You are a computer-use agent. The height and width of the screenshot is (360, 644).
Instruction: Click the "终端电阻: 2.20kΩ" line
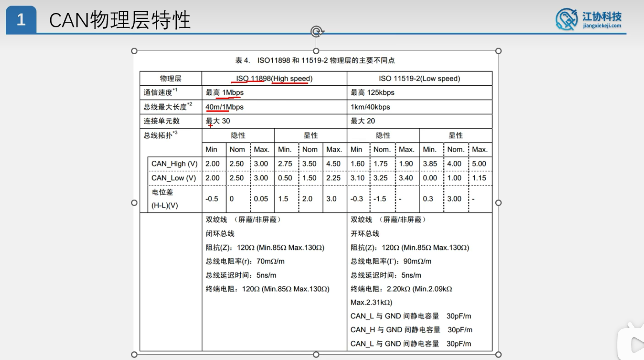(401, 289)
